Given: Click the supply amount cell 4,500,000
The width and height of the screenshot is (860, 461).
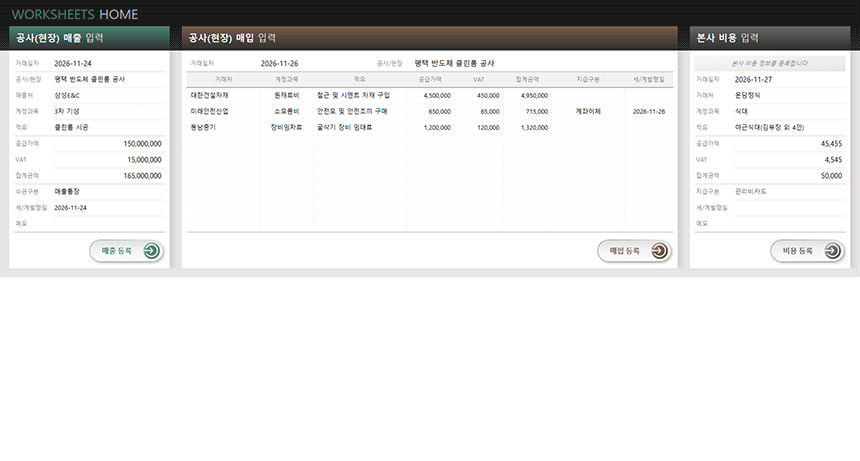Looking at the screenshot, I should pos(430,95).
